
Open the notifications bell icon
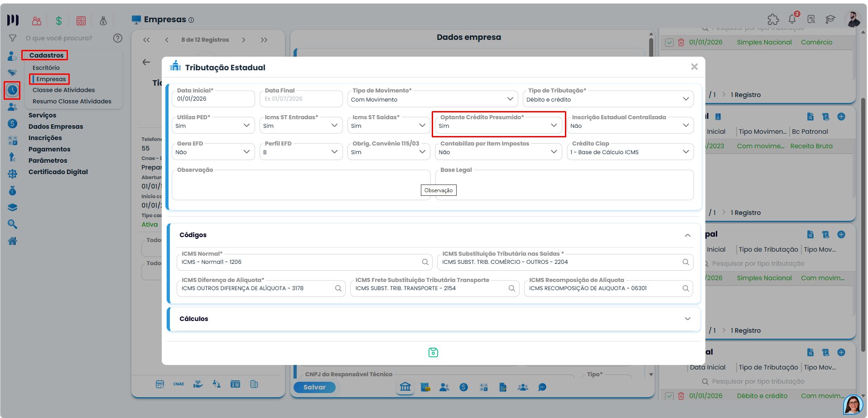[792, 19]
